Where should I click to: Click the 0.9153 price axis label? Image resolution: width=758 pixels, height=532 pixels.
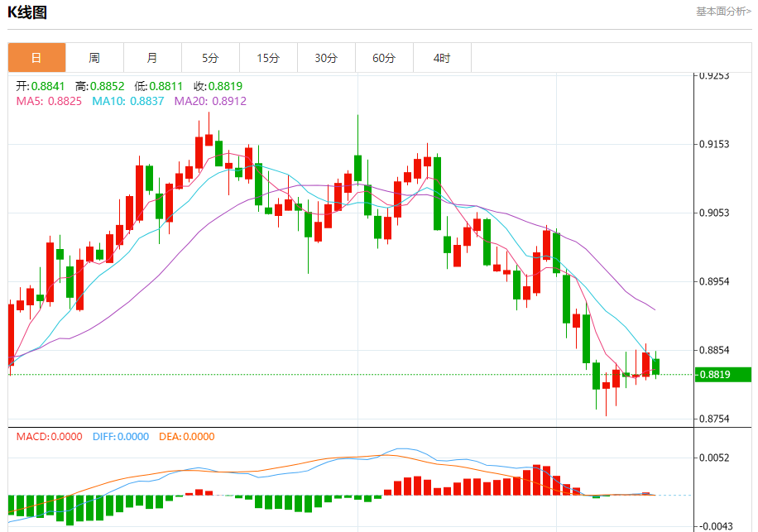(714, 144)
